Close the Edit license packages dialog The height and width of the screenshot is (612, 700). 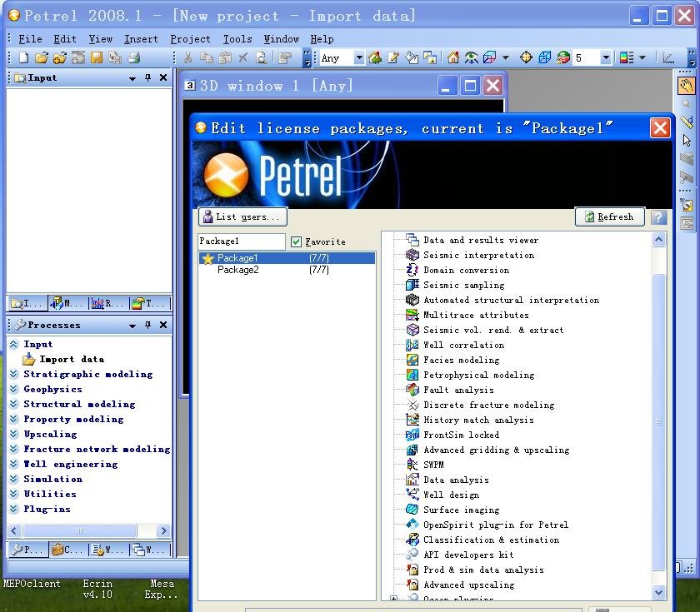coord(660,128)
